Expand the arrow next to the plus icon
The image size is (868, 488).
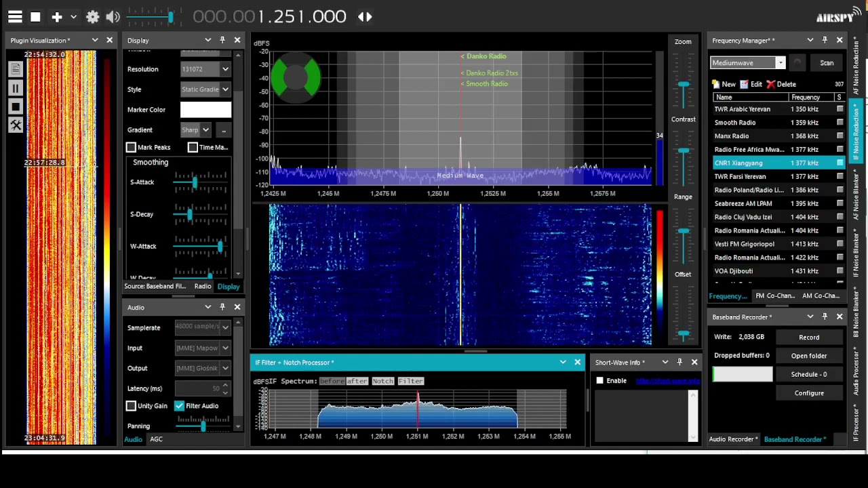point(73,17)
